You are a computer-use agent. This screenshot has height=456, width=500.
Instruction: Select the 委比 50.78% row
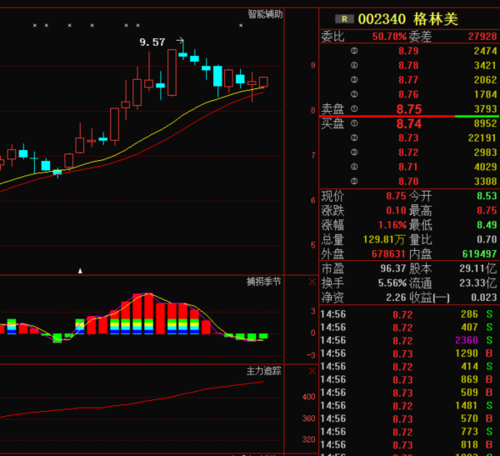pos(409,36)
